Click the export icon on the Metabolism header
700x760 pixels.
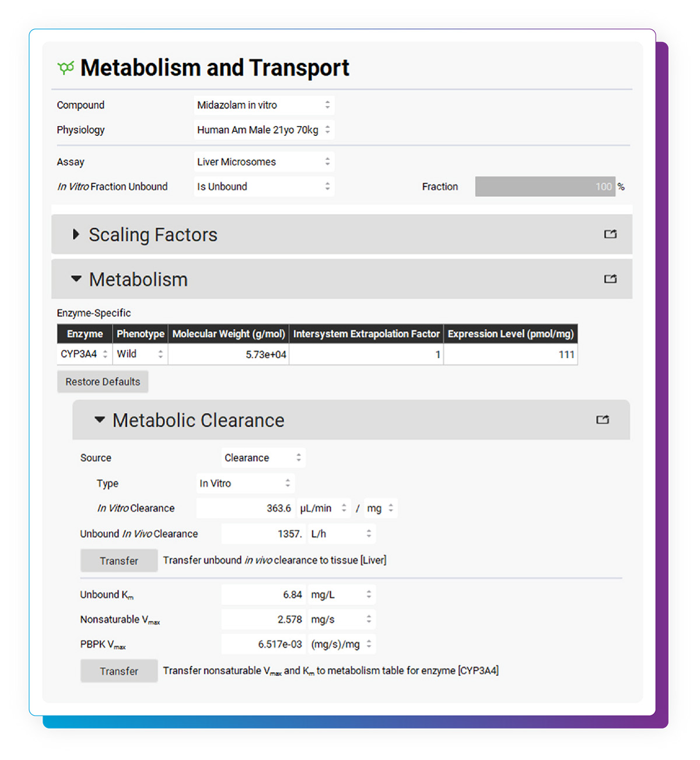point(610,279)
